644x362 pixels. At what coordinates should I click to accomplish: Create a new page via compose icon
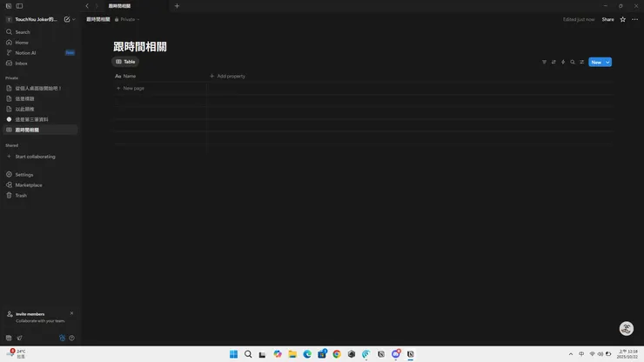pos(67,19)
